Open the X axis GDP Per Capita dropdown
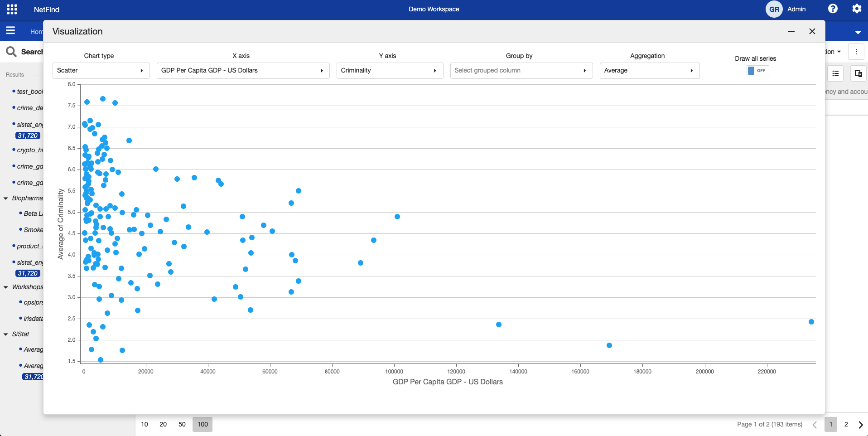The height and width of the screenshot is (436, 868). point(243,71)
